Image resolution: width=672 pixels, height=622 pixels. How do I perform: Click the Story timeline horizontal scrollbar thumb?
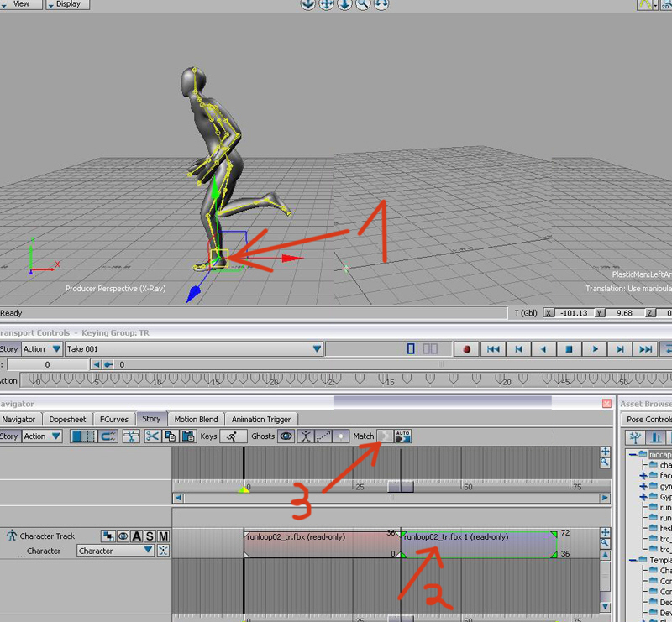tap(391, 498)
